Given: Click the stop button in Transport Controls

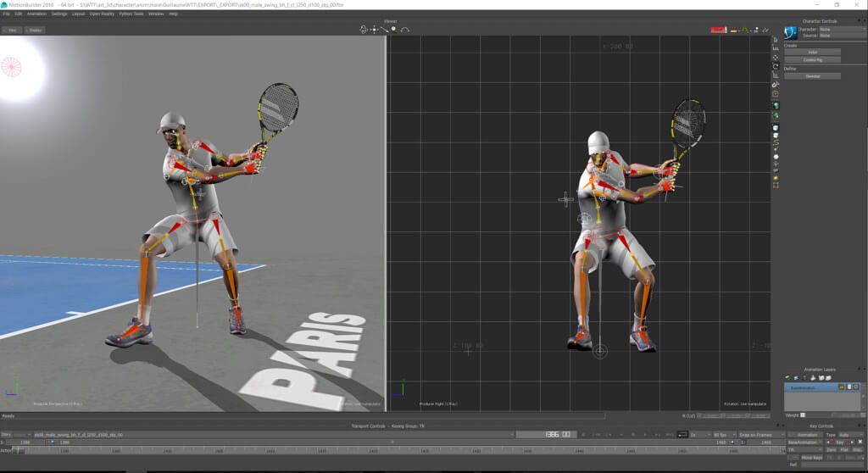Looking at the screenshot, I should click(632, 435).
